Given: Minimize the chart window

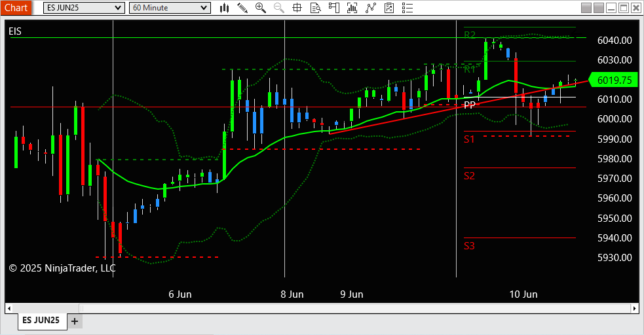Looking at the screenshot, I should tap(611, 8).
